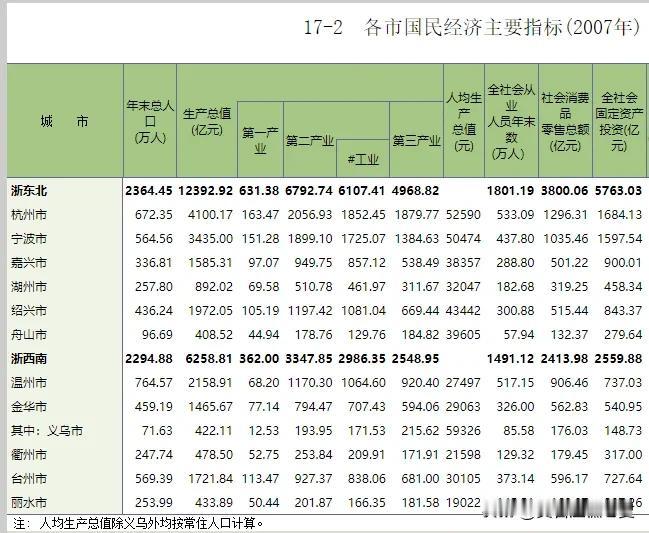Select the '城 市' column header
649x533 pixels.
coord(65,121)
